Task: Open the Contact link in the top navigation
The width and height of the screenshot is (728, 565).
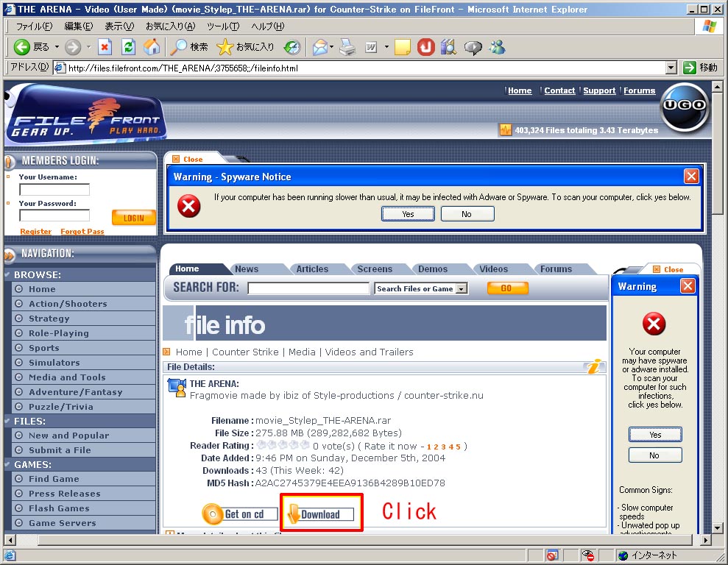Action: 559,90
